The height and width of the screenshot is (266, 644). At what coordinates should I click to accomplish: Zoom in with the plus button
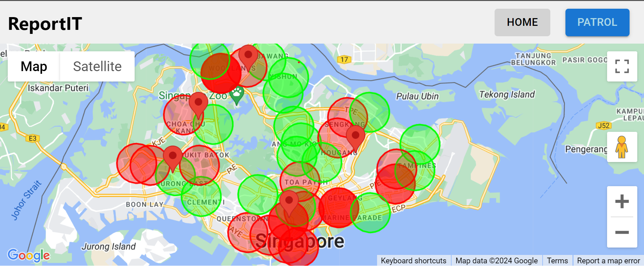point(622,202)
